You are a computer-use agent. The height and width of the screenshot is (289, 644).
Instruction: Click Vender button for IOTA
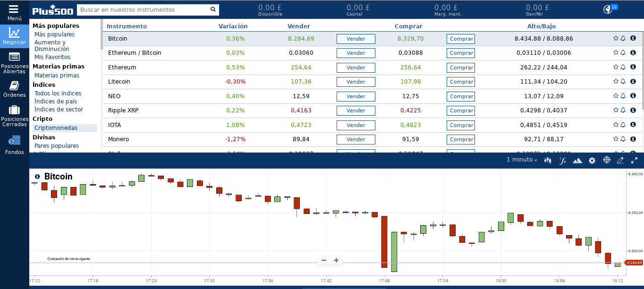click(x=356, y=125)
